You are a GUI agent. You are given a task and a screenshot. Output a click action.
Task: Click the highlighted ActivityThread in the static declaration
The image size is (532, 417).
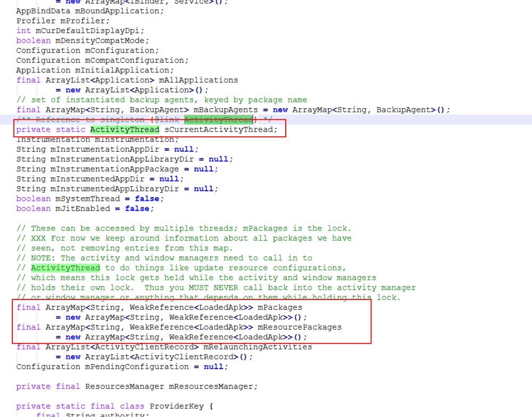click(x=124, y=129)
